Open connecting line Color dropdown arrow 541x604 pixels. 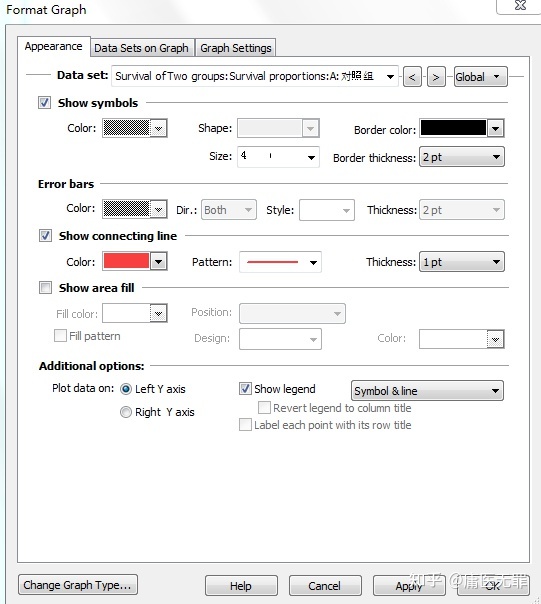[x=158, y=262]
